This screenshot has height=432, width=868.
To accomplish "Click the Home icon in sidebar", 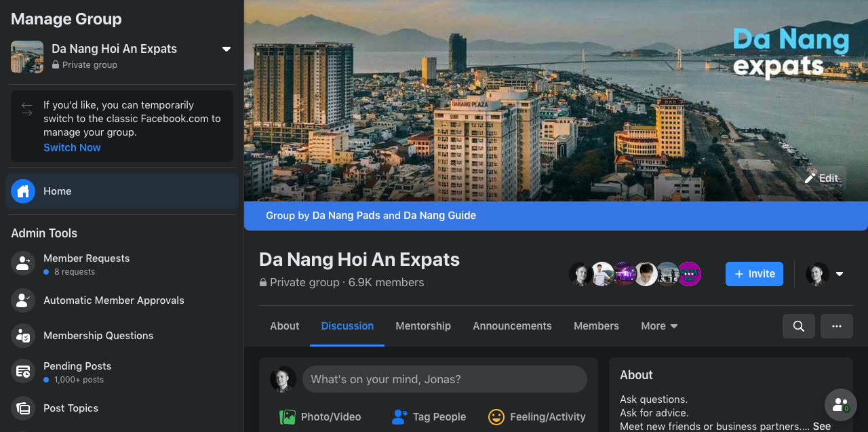I will point(23,191).
